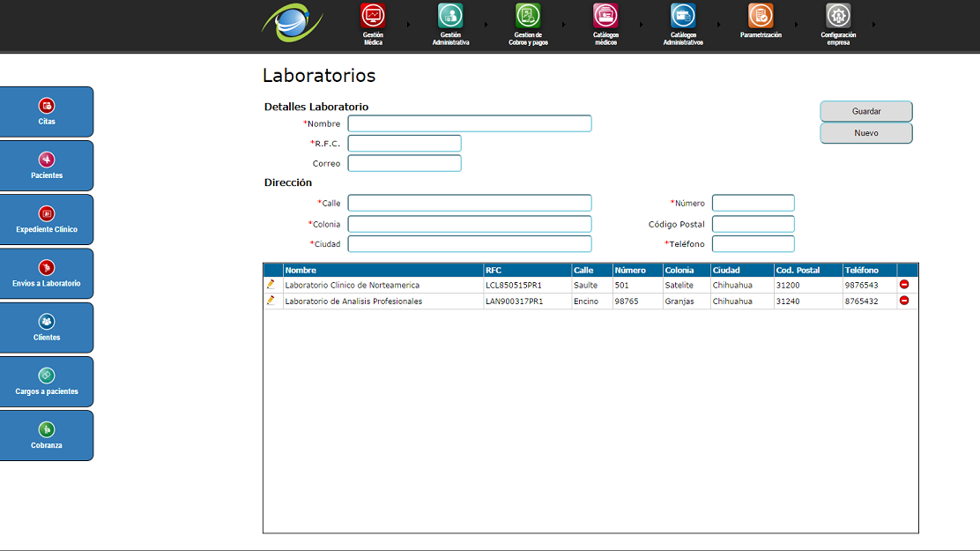Edit Laboratorio Clinico de Norteamerica pencil icon
Image resolution: width=980 pixels, height=551 pixels.
click(x=271, y=285)
